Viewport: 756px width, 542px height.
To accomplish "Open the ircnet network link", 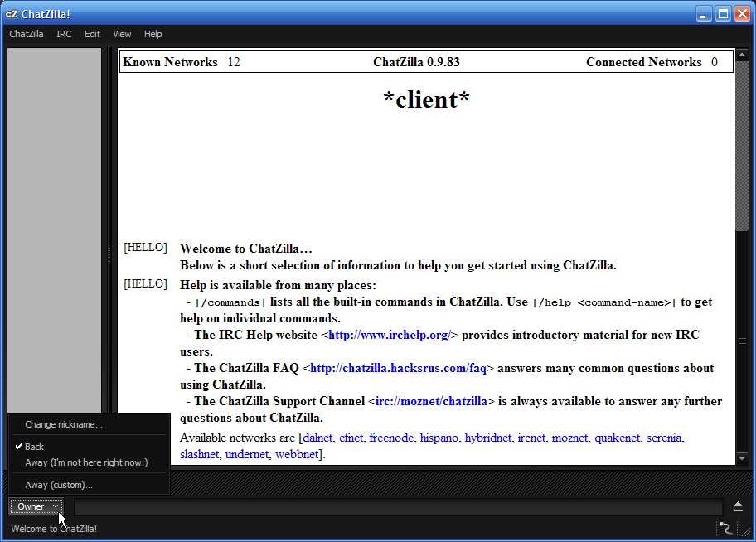I will [x=531, y=438].
